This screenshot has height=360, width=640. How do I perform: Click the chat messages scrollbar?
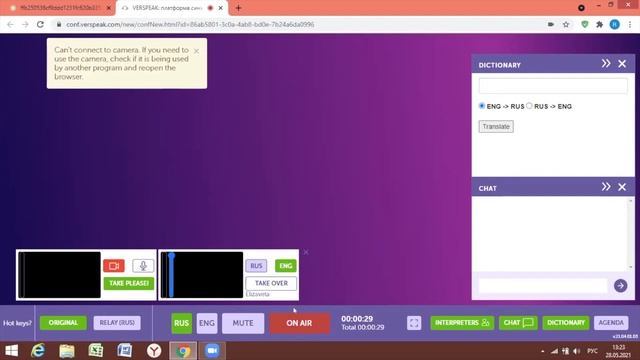click(x=631, y=234)
